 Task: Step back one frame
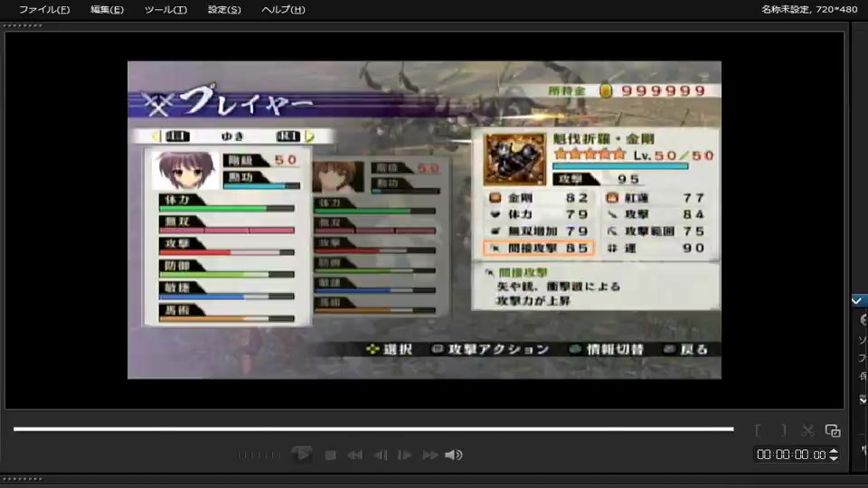click(381, 455)
